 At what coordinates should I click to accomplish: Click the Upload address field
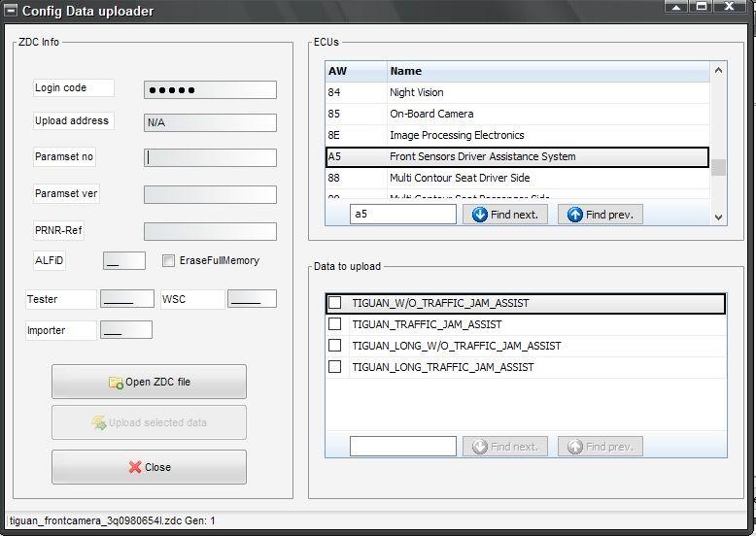click(x=210, y=122)
